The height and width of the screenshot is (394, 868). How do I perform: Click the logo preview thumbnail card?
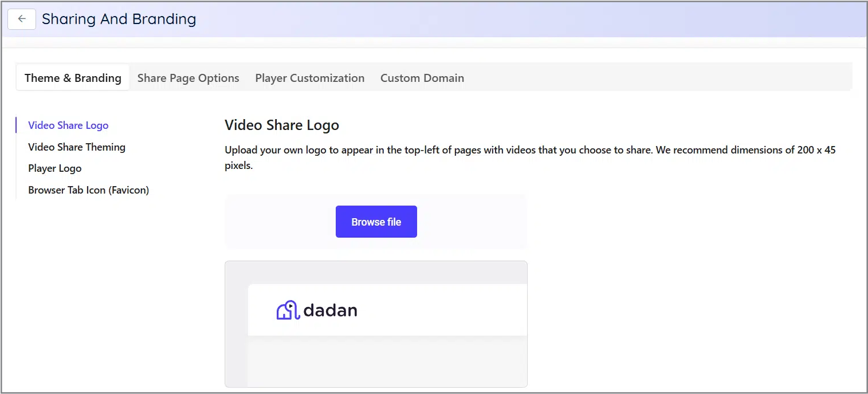pos(376,324)
